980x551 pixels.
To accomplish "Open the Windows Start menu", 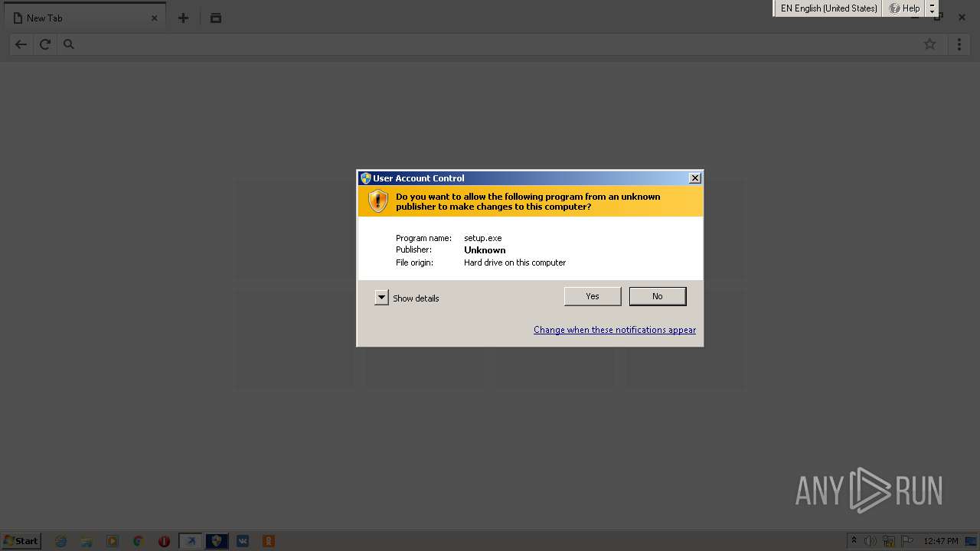I will coord(21,541).
